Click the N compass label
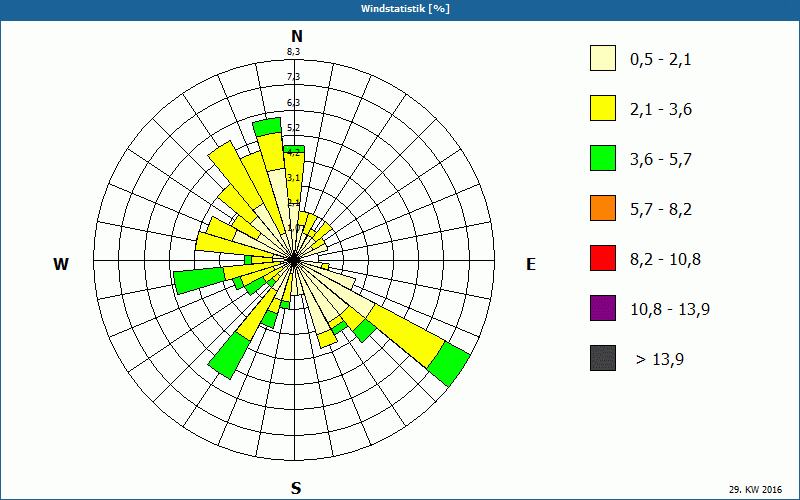This screenshot has height=500, width=800. 296,36
